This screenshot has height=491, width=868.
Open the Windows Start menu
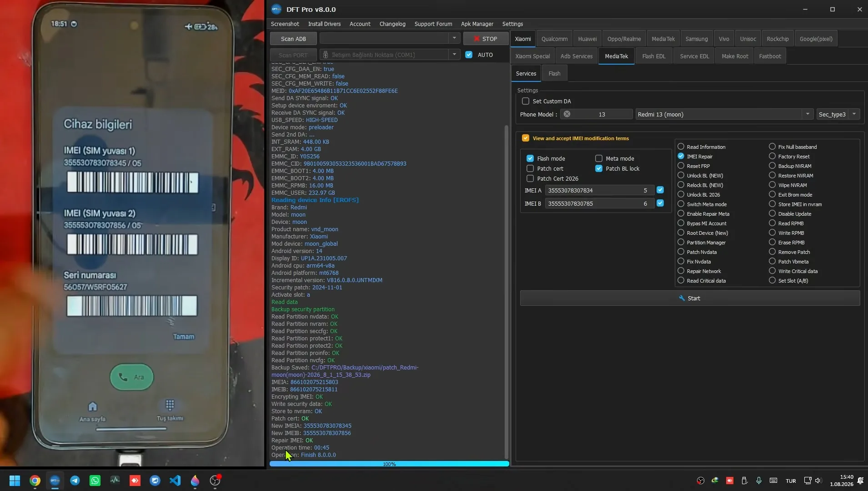(x=15, y=481)
